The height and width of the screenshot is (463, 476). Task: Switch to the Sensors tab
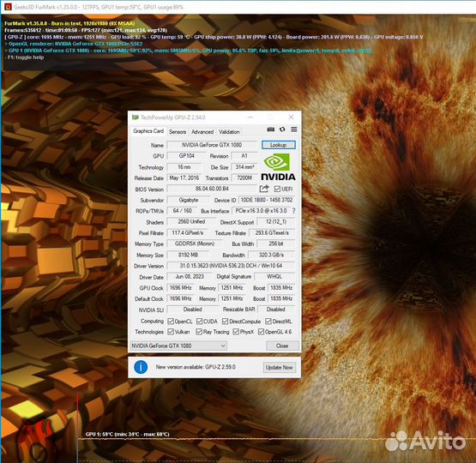[x=178, y=132]
